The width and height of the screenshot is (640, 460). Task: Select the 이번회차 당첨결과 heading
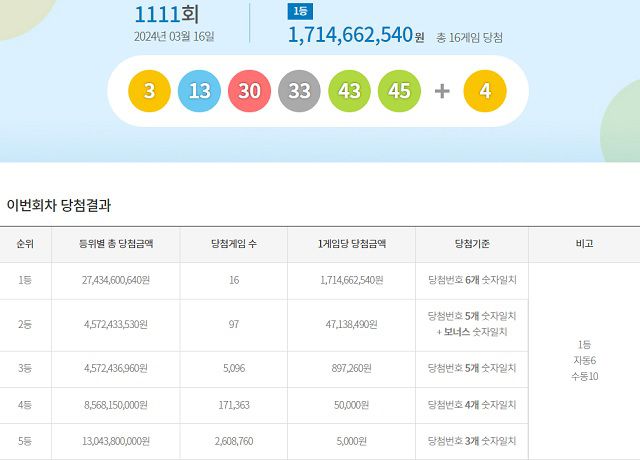[59, 205]
